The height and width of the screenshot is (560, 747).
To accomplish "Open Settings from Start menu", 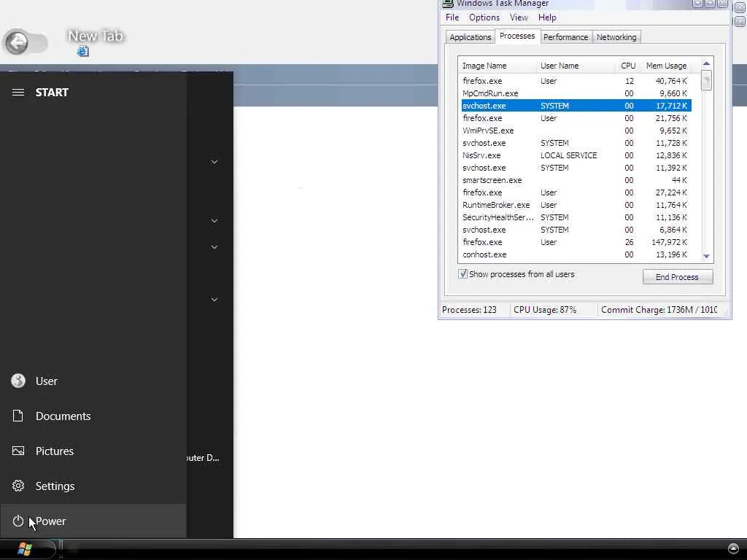I will 93,486.
